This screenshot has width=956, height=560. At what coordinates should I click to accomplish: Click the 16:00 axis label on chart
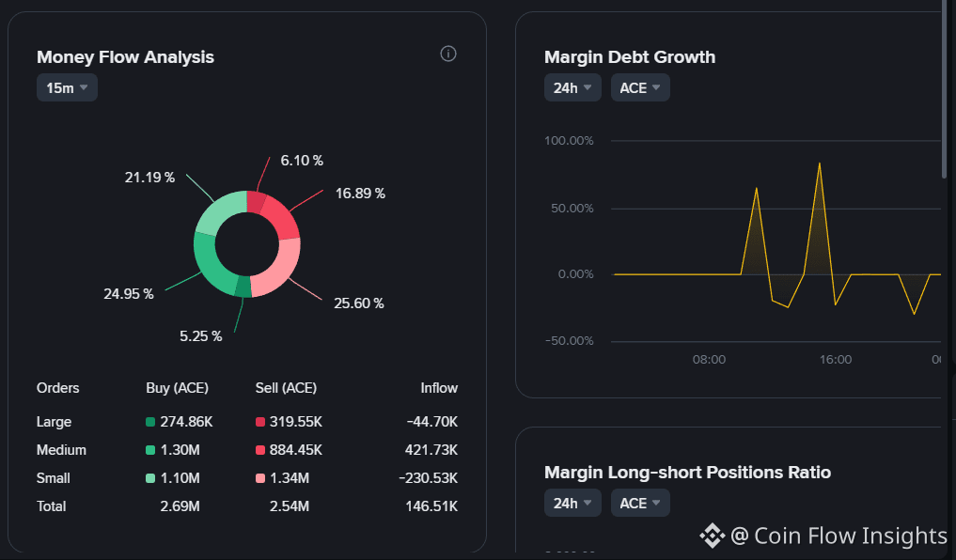(x=836, y=360)
